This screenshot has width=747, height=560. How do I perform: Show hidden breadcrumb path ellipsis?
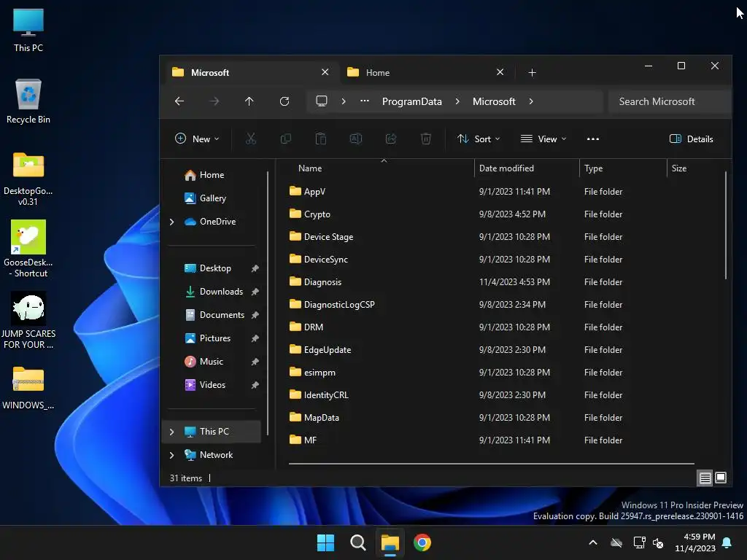(x=365, y=101)
